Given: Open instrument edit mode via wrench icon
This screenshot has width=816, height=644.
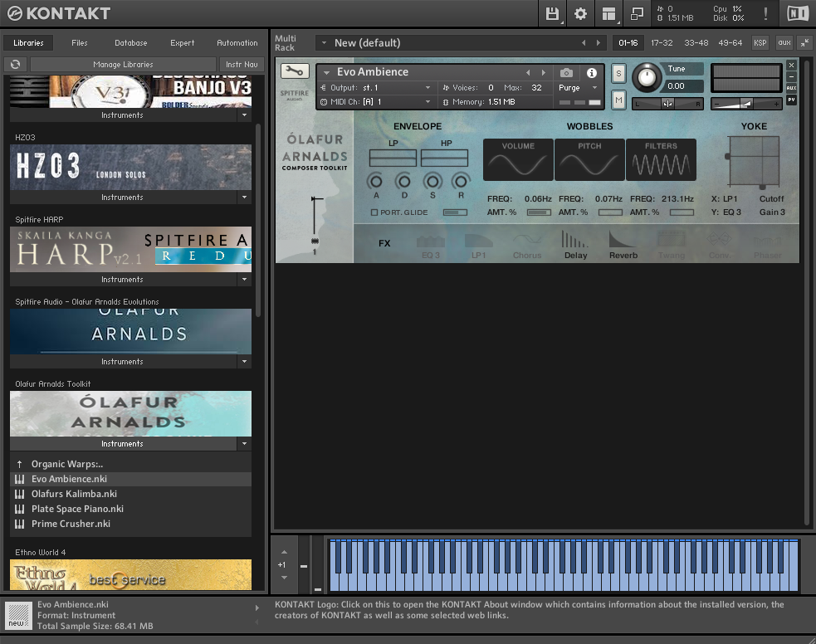Looking at the screenshot, I should (295, 71).
